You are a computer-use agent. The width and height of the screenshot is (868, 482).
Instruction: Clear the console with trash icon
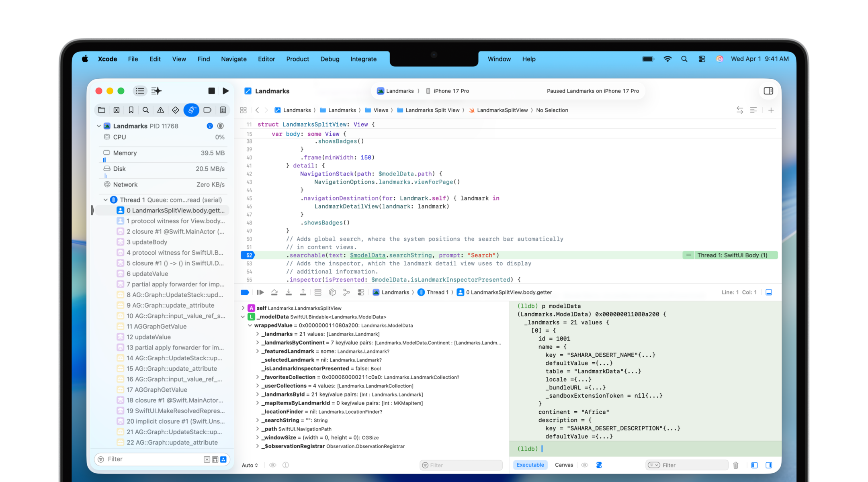735,465
